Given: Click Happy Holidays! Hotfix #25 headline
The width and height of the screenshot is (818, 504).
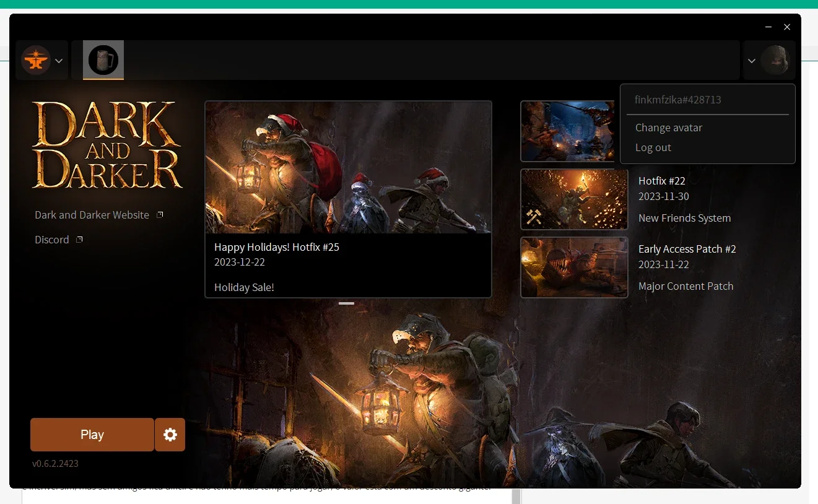Looking at the screenshot, I should [277, 247].
